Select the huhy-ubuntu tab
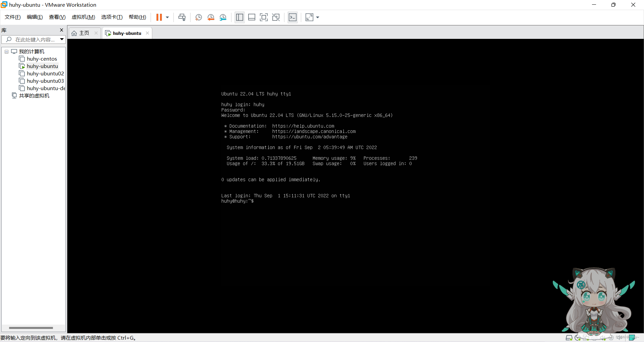Image resolution: width=644 pixels, height=342 pixels. [127, 33]
